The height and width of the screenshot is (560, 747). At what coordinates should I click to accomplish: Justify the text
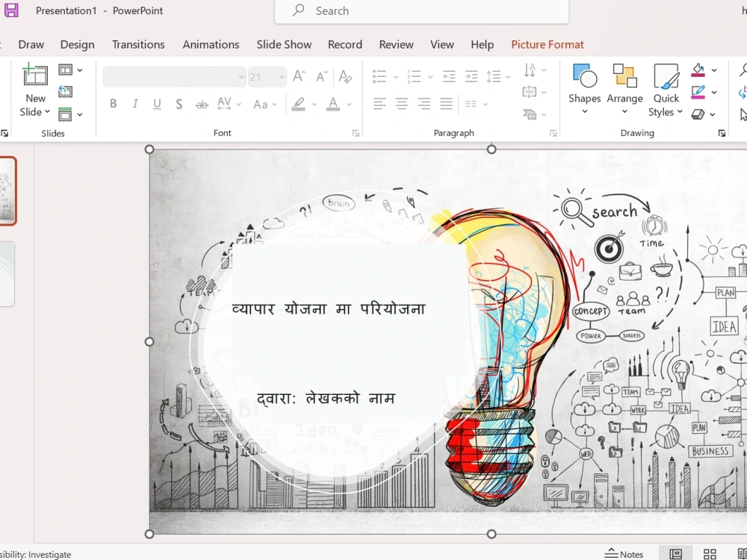447,104
